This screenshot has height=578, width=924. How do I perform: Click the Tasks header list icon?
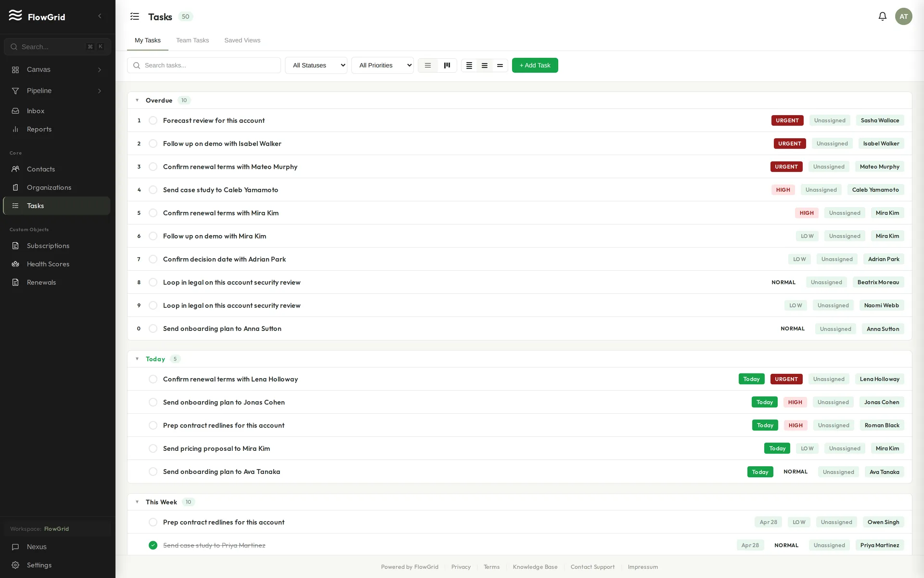(135, 16)
